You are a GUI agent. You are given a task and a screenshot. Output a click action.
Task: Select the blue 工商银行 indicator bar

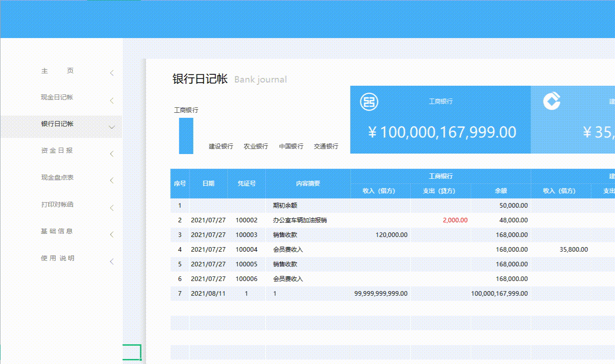coord(185,136)
